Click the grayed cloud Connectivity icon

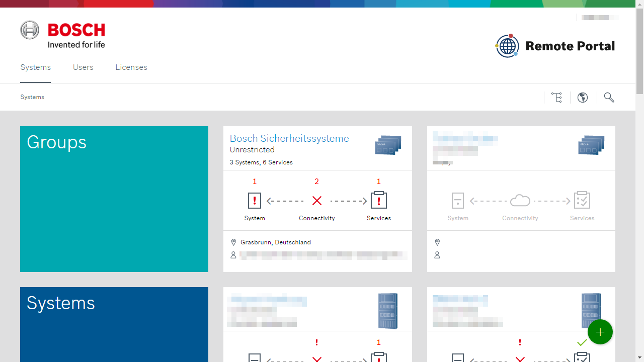[520, 201]
